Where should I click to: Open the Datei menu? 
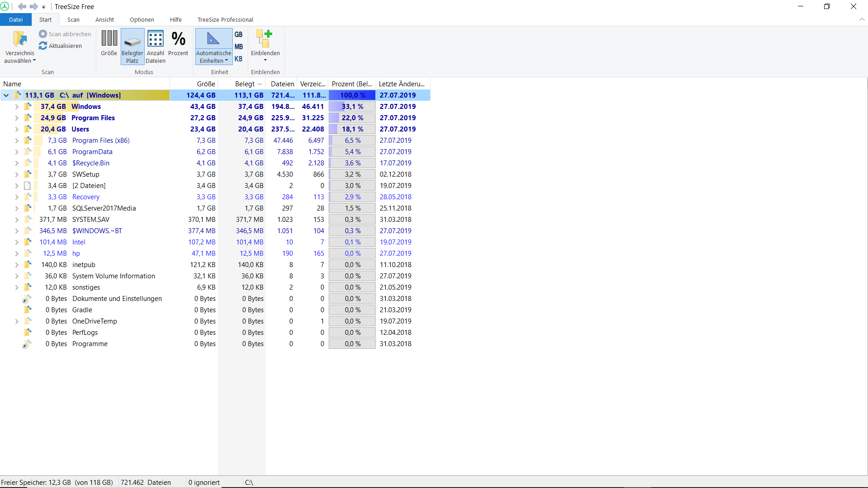point(16,19)
